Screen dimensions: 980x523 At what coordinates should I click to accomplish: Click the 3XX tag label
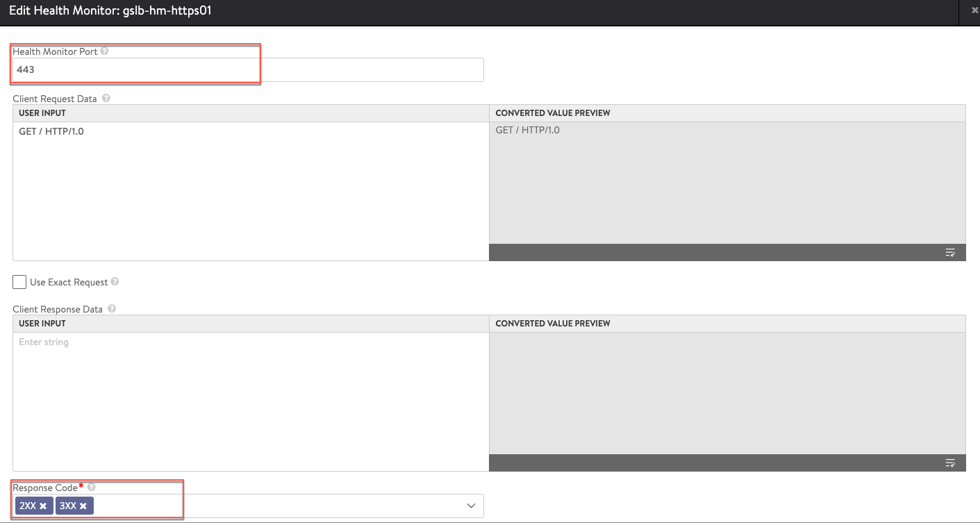coord(68,506)
